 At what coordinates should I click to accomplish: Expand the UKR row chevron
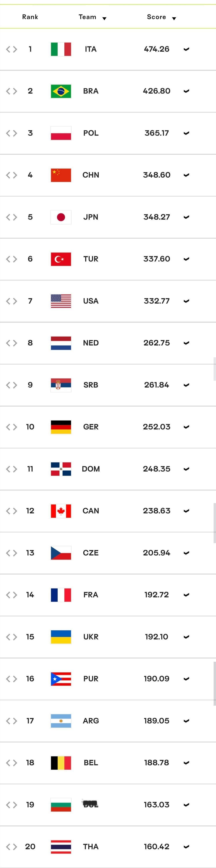tap(186, 637)
